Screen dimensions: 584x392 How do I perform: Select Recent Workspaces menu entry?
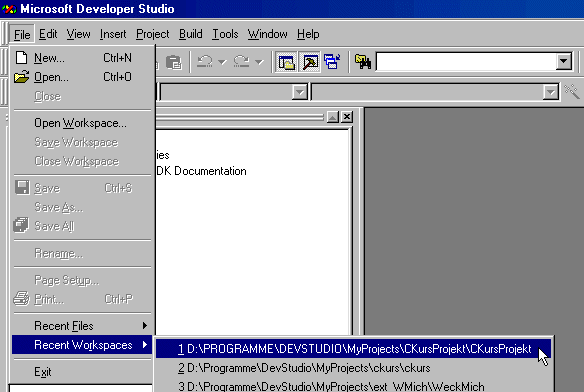[x=82, y=345]
